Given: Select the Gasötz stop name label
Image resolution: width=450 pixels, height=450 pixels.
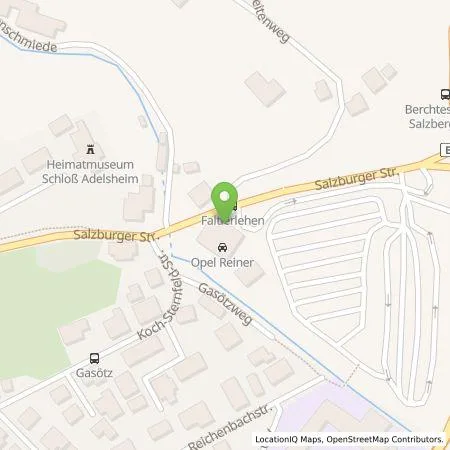Looking at the screenshot, I should (x=94, y=372).
